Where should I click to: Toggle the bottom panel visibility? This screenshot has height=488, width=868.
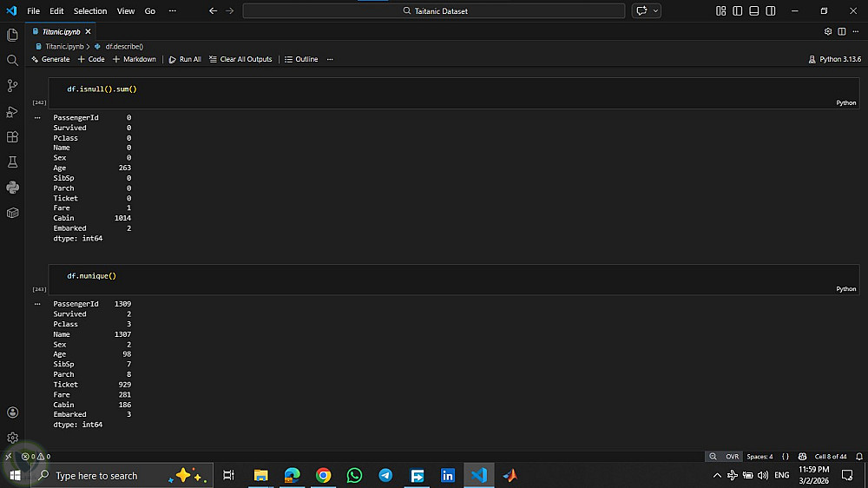click(x=754, y=10)
